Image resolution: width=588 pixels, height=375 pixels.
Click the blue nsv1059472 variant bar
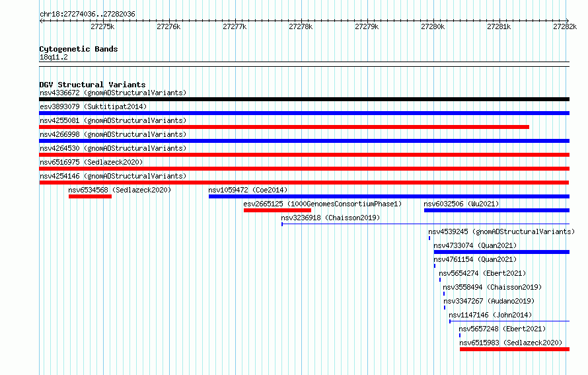click(x=389, y=196)
